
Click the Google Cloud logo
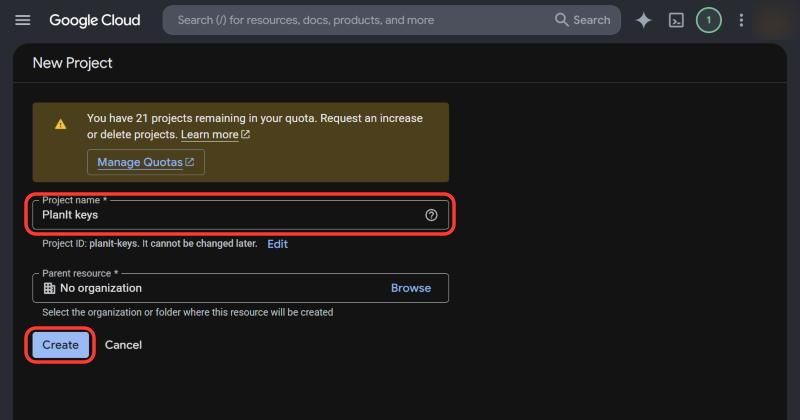(x=95, y=20)
